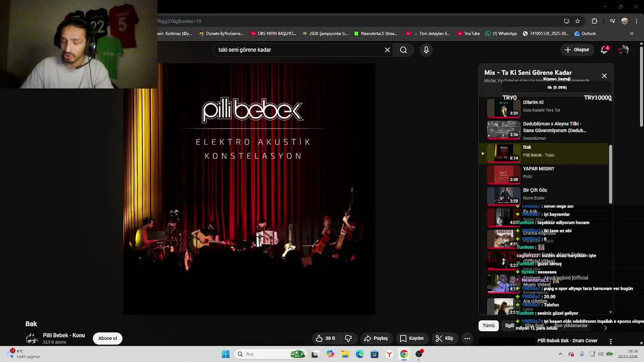Open Donate ByNoGame bookmark
This screenshot has height=362, width=644.
[221, 34]
